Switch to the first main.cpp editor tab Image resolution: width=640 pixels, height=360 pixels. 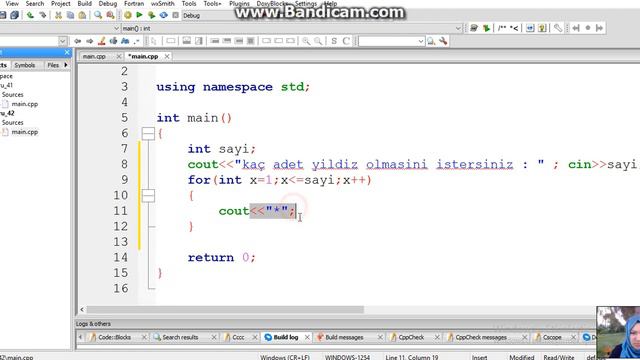pos(94,56)
